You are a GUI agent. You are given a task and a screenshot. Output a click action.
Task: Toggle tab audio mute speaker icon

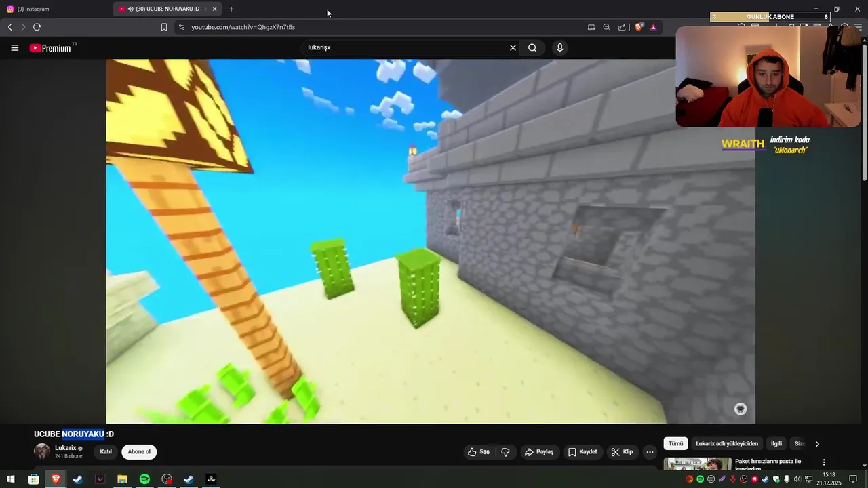[130, 9]
